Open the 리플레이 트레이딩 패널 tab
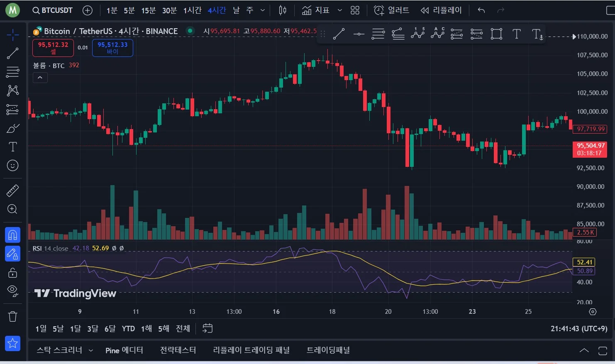Screen dimensions: 615x364 [x=251, y=350]
